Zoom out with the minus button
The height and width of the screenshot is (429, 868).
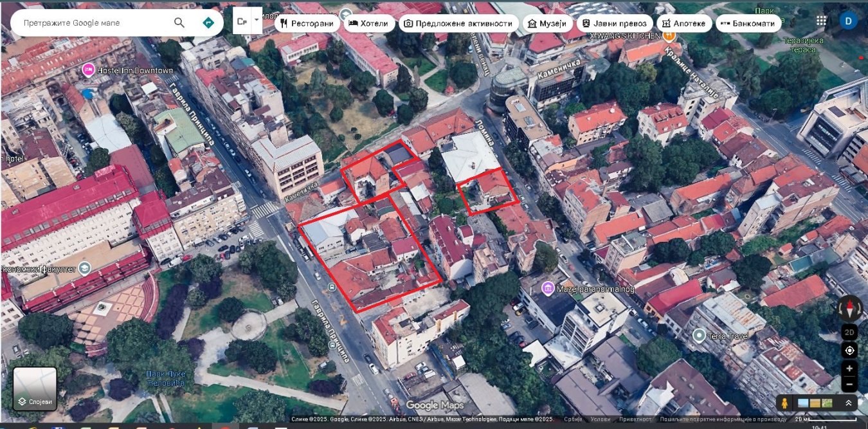point(849,385)
